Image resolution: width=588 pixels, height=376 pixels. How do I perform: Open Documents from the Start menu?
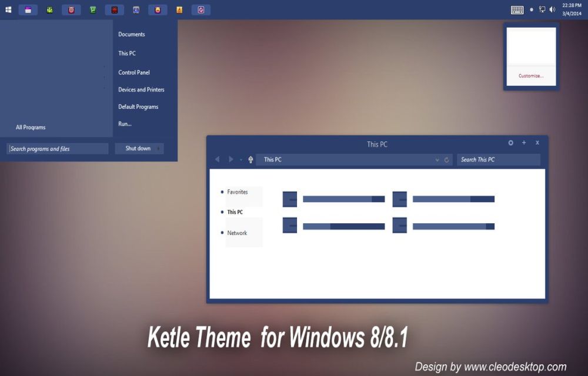tap(132, 34)
